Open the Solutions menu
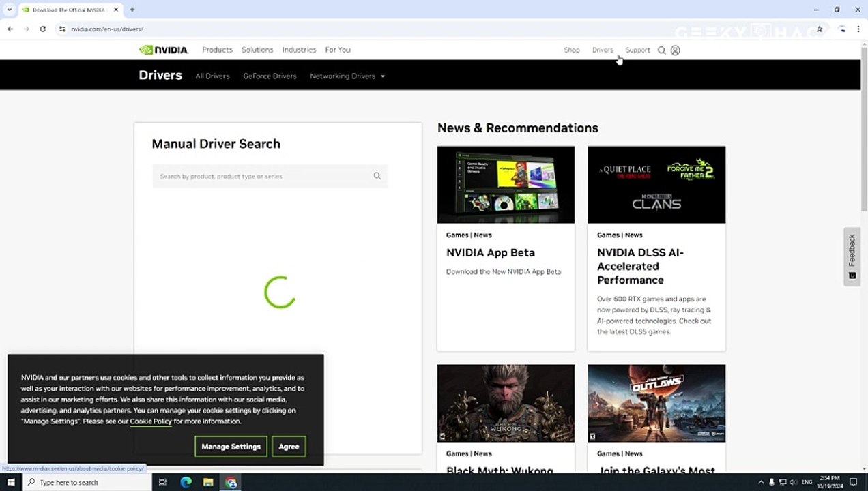This screenshot has height=491, width=868. (x=257, y=50)
